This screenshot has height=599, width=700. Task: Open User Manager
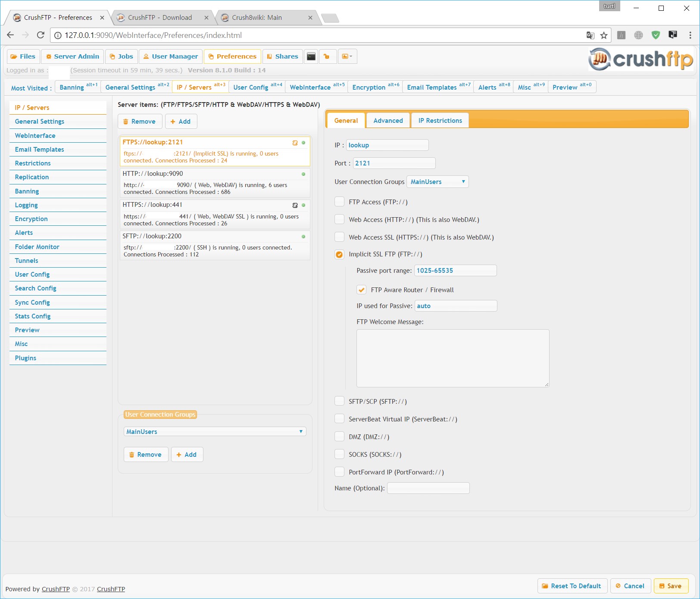[x=171, y=56]
